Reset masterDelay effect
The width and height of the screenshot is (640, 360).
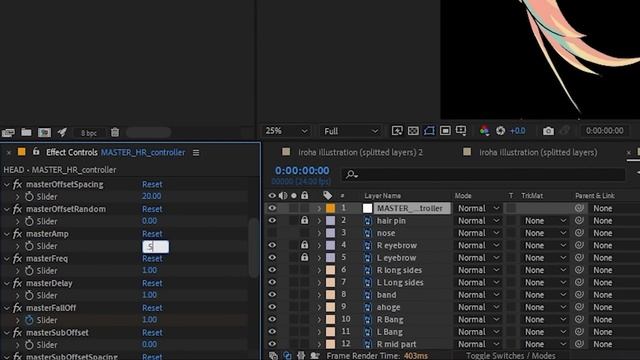[x=152, y=283]
